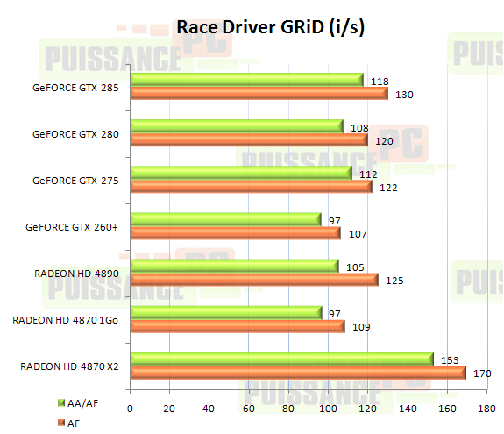Image resolution: width=504 pixels, height=434 pixels.
Task: Click the orange GTX 280 bar valued 120
Action: tap(249, 140)
